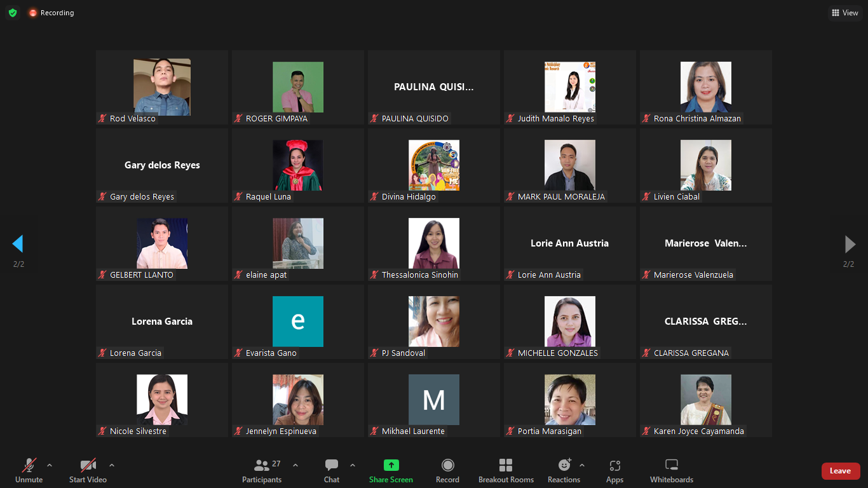Expand video options arrow beside Start Video

(x=112, y=465)
